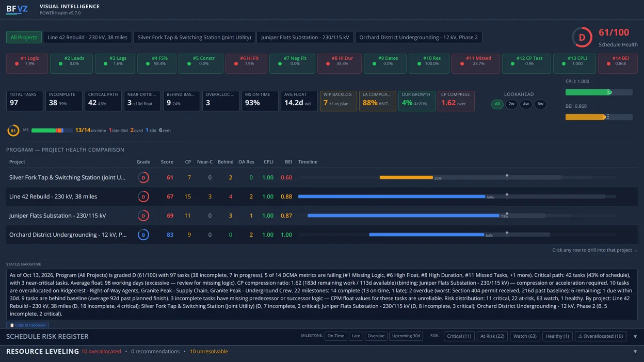Image resolution: width=644 pixels, height=362 pixels.
Task: Select the 4w lookahead option
Action: click(x=526, y=104)
